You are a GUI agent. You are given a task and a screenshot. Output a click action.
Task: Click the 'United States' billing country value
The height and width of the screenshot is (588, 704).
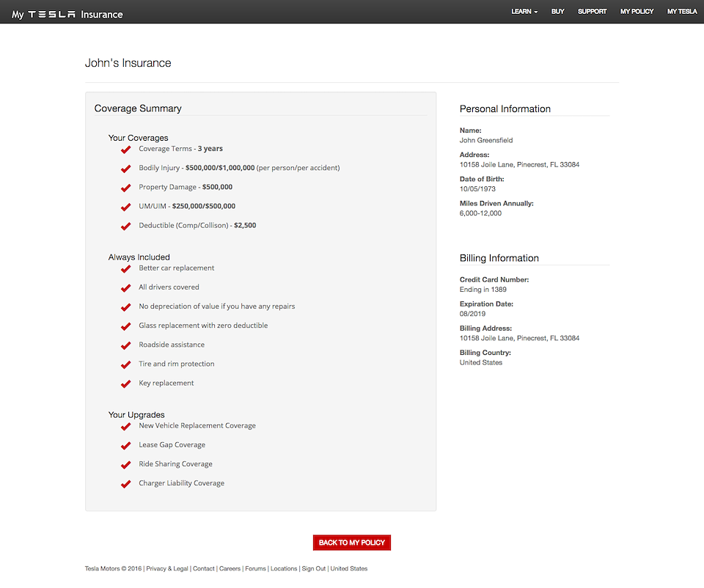click(481, 363)
